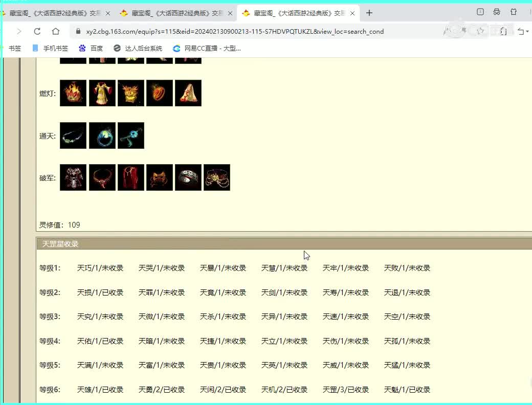The image size is (532, 405).
Task: Click the red cape icon in 破军 row
Action: tap(131, 177)
